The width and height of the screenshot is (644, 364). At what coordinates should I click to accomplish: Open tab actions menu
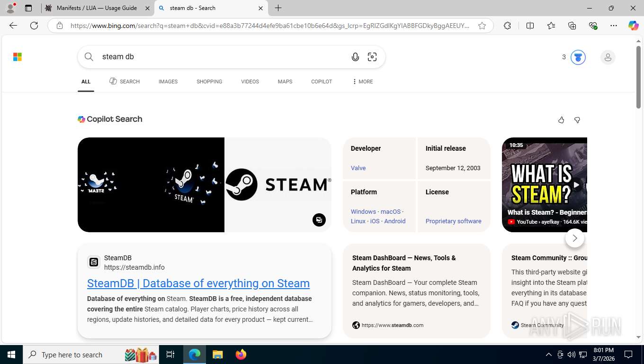pyautogui.click(x=28, y=8)
